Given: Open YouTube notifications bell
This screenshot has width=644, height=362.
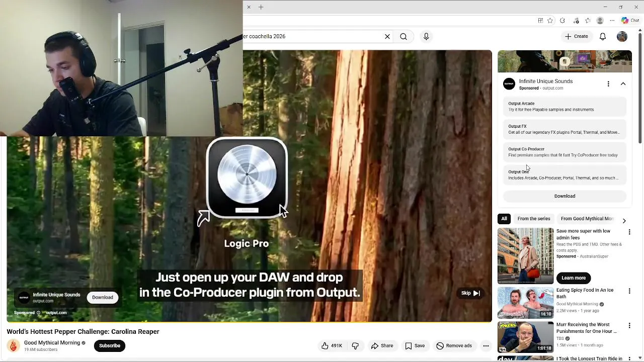Looking at the screenshot, I should coord(603,36).
